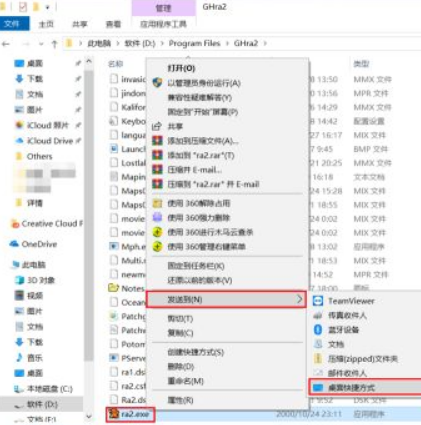The image size is (421, 425).
Task: Choose Delete (D) from context menu
Action: (x=180, y=366)
